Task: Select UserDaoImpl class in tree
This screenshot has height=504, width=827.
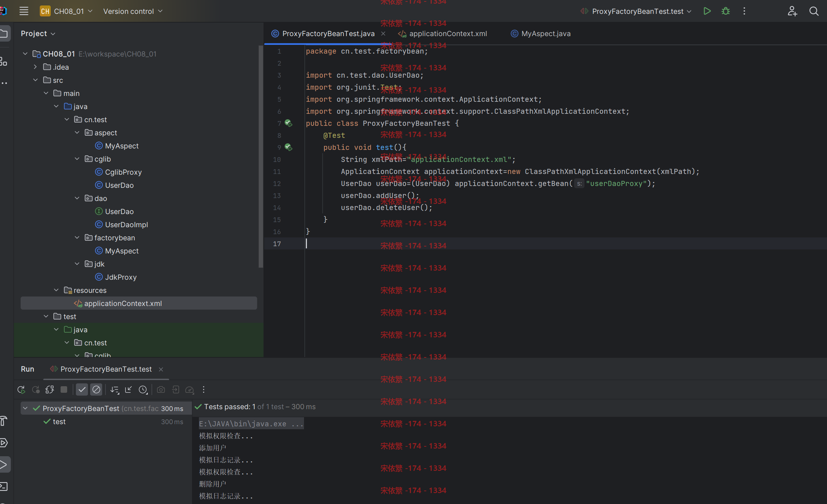Action: coord(122,225)
